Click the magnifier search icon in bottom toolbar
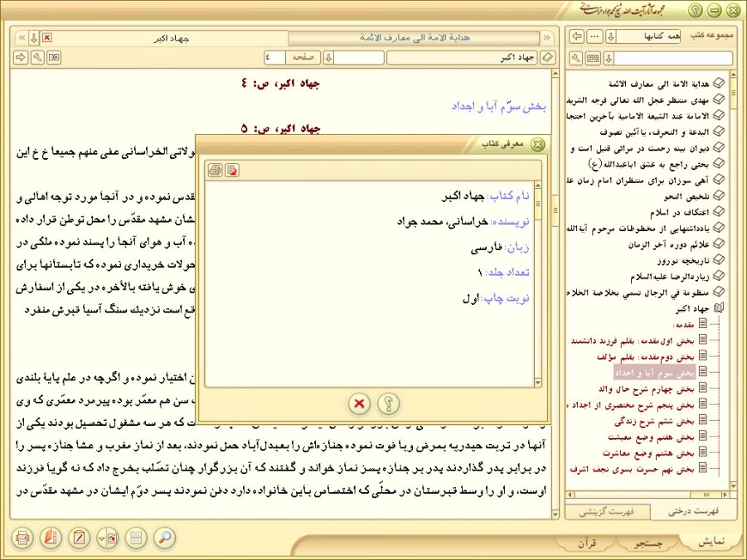 (x=165, y=538)
